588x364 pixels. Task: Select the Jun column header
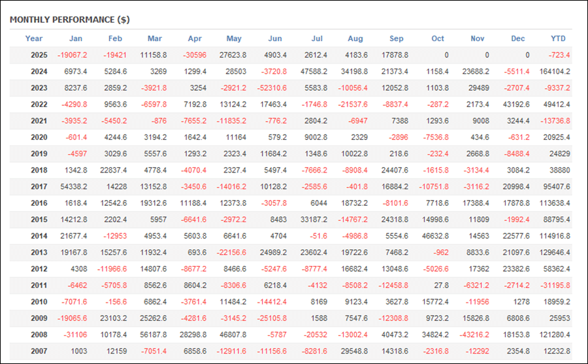[275, 39]
